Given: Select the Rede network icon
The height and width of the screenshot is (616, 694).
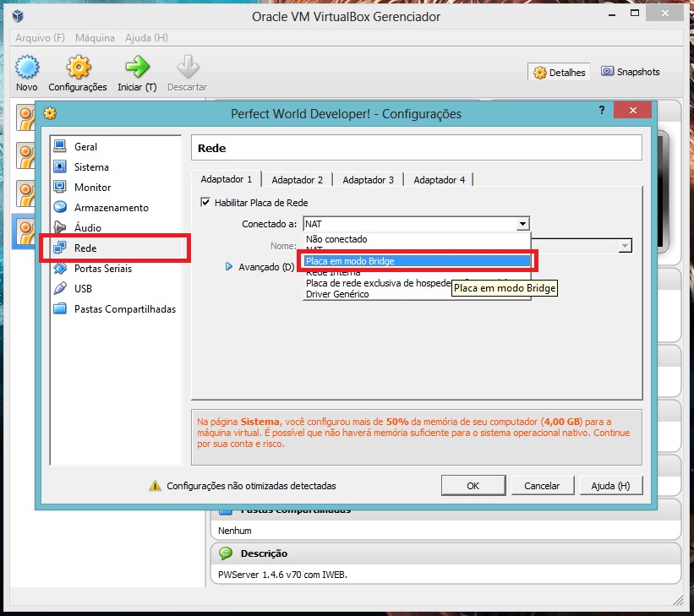Looking at the screenshot, I should point(60,248).
